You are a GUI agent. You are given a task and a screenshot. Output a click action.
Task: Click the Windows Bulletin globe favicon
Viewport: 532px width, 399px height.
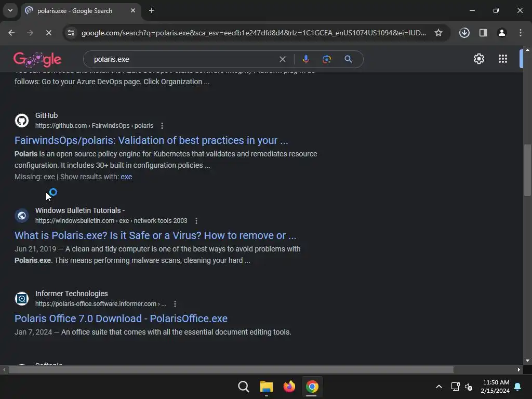click(22, 216)
